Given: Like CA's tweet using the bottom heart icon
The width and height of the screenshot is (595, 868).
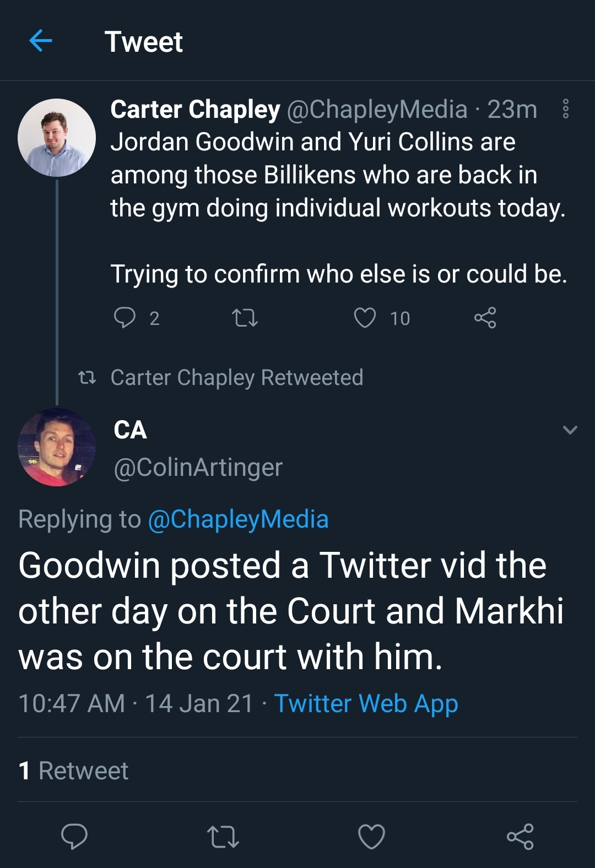Looking at the screenshot, I should click(x=372, y=837).
